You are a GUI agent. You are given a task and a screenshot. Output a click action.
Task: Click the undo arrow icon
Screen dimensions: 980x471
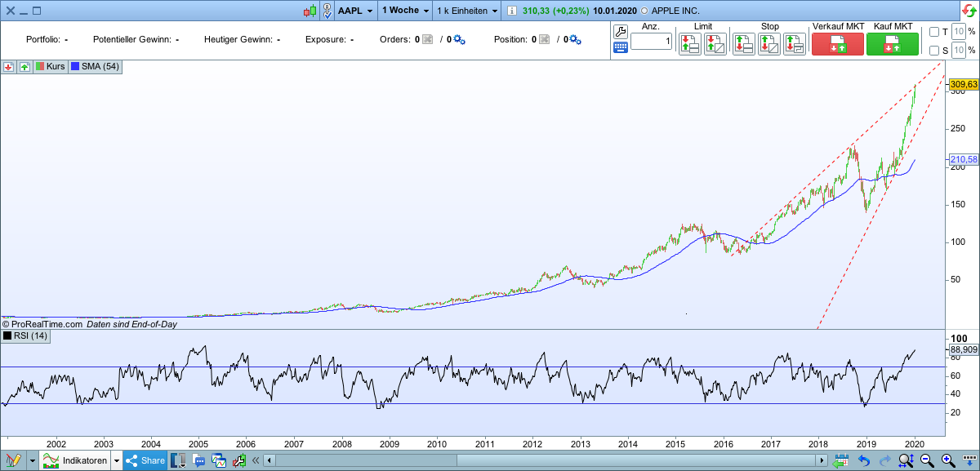point(863,460)
